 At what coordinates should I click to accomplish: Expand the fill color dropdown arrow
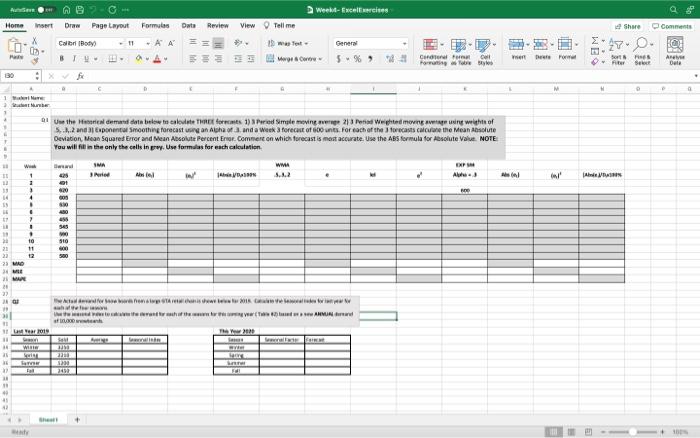tap(147, 59)
